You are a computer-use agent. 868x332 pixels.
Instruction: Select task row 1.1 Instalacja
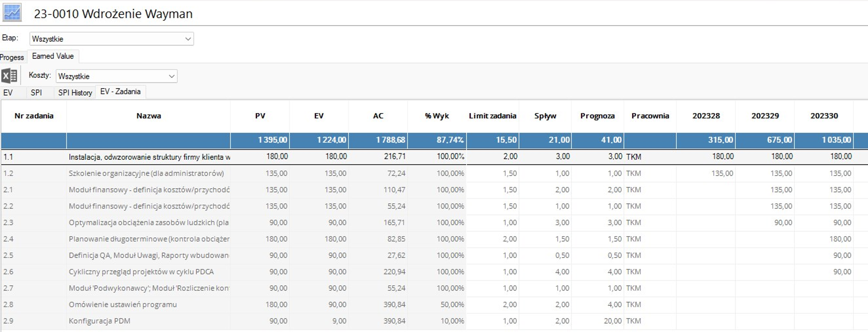pyautogui.click(x=149, y=157)
